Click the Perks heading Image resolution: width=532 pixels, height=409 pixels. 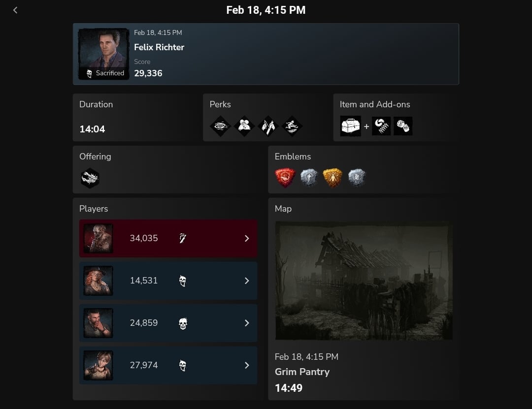220,104
